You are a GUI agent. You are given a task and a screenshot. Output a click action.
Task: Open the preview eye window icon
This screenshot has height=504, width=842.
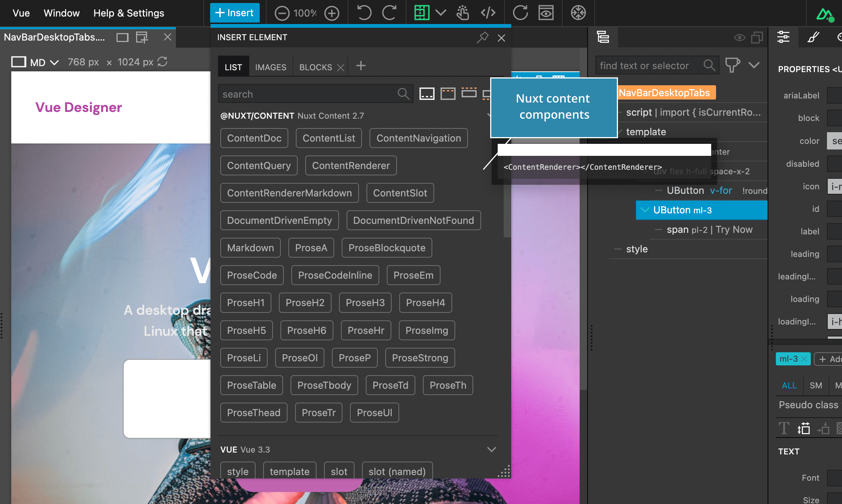(x=546, y=13)
